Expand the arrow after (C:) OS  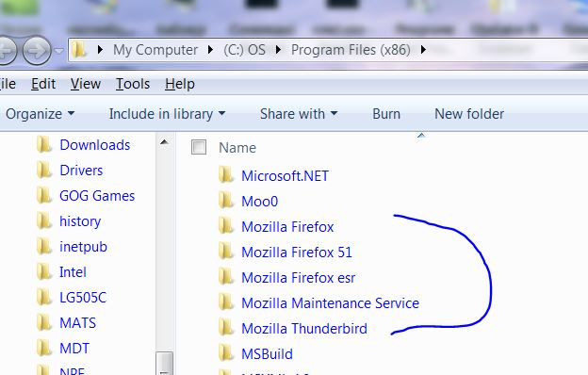click(278, 50)
